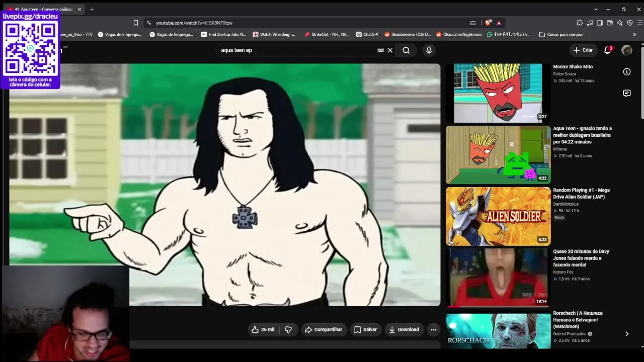Screen dimensions: 644x362
Task: Click the Gabriel Produções channel name
Action: [x=570, y=334]
